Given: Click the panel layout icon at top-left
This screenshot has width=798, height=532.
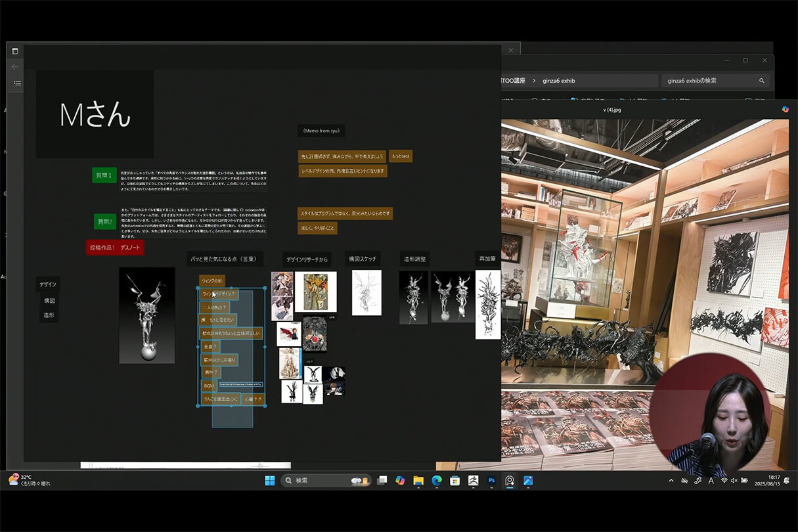Looking at the screenshot, I should tap(15, 51).
